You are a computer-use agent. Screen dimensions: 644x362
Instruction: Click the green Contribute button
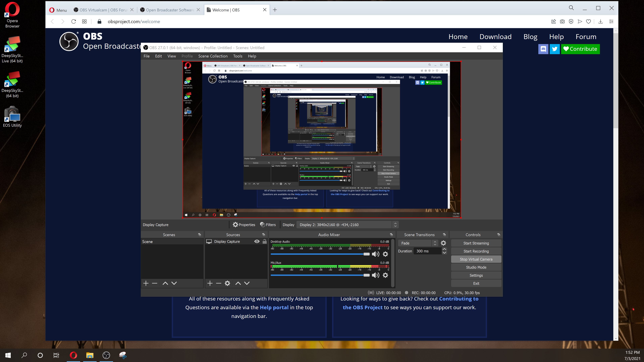580,49
